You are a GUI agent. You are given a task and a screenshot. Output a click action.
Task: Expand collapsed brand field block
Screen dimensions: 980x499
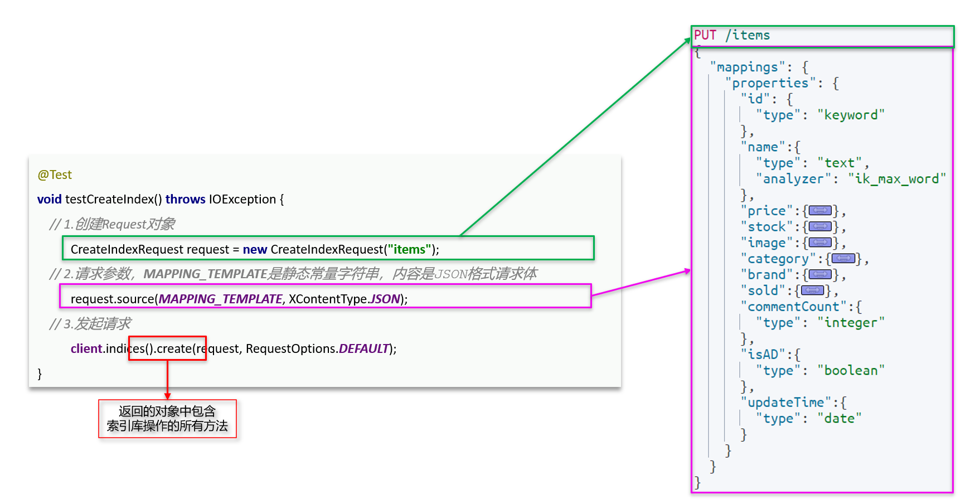(x=820, y=275)
